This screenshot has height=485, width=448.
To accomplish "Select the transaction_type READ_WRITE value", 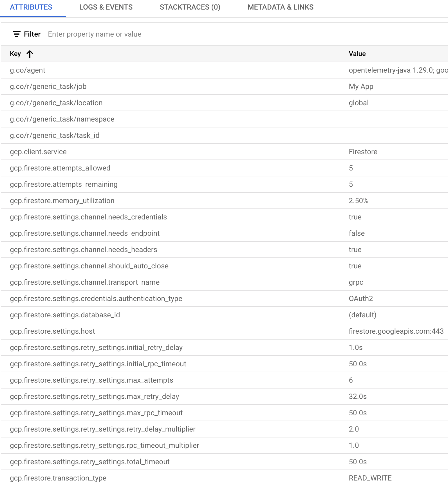I will click(x=370, y=478).
